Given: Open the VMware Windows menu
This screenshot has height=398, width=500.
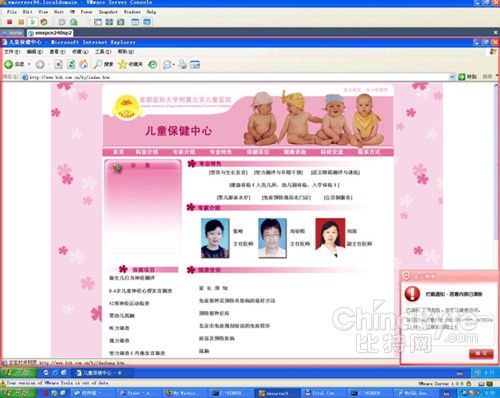Looking at the screenshot, I should pyautogui.click(x=132, y=12).
